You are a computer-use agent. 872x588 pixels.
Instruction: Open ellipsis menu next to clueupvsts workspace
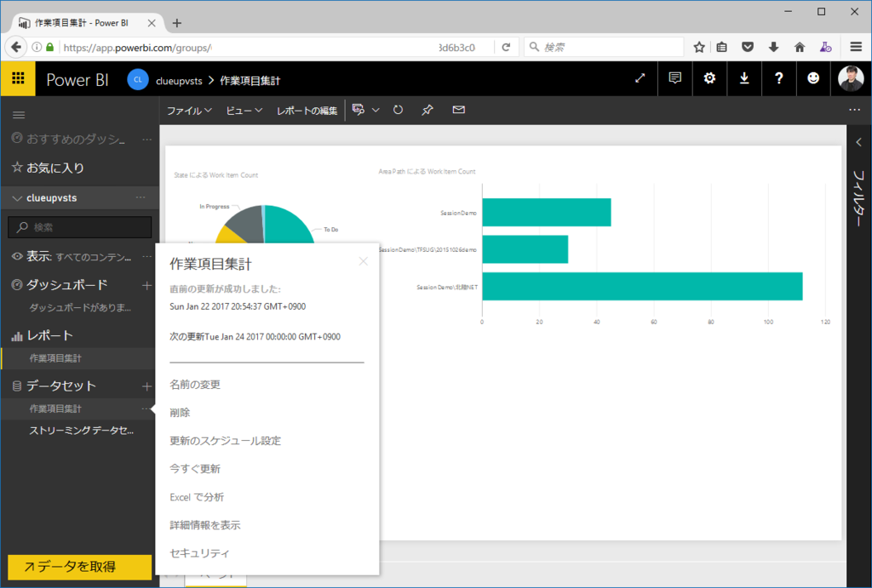(x=141, y=198)
